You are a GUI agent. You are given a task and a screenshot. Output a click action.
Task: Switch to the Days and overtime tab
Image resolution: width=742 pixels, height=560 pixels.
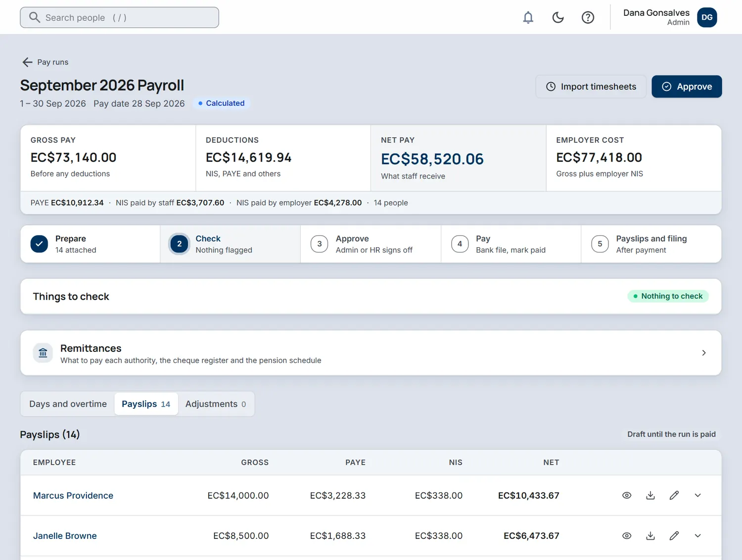click(x=68, y=404)
